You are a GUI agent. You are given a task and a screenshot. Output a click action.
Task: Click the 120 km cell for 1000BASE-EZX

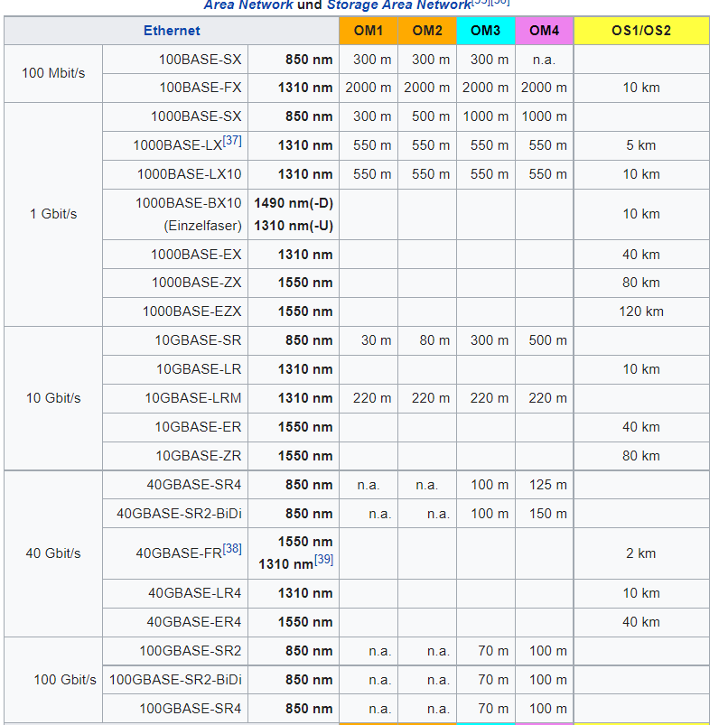click(641, 311)
